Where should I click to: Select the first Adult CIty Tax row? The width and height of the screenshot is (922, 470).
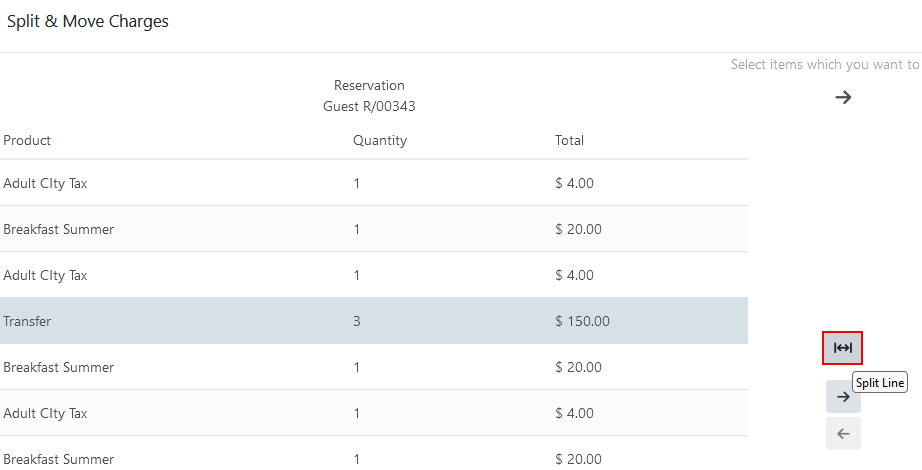pyautogui.click(x=374, y=183)
